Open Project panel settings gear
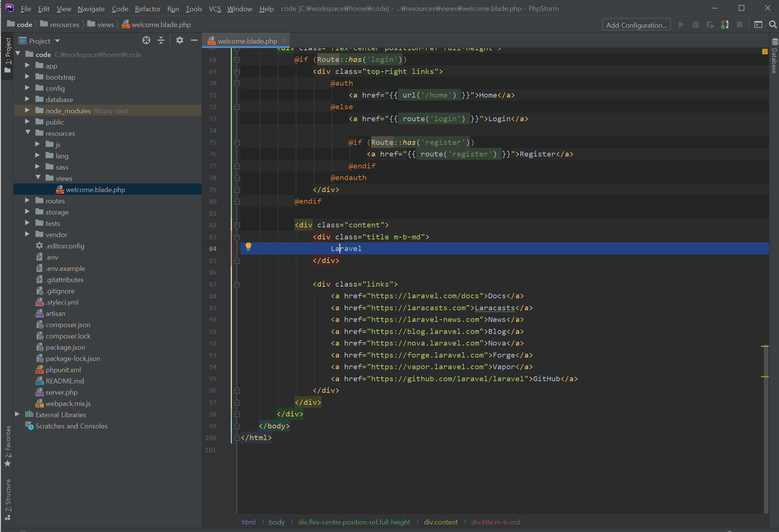 (180, 41)
